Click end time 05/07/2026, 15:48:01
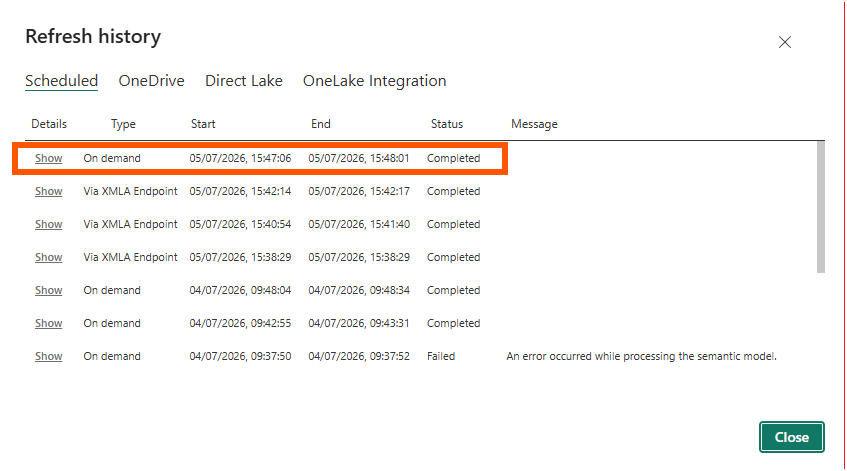This screenshot has width=847, height=471. click(x=359, y=158)
